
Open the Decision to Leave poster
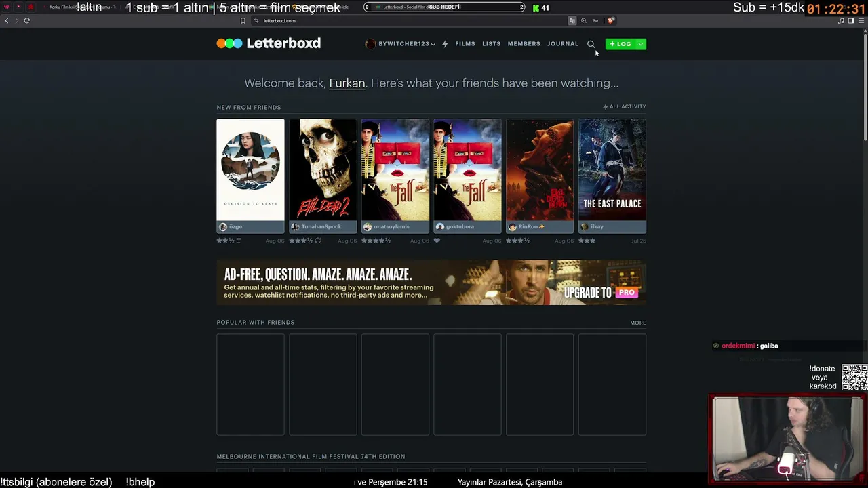[x=250, y=170]
